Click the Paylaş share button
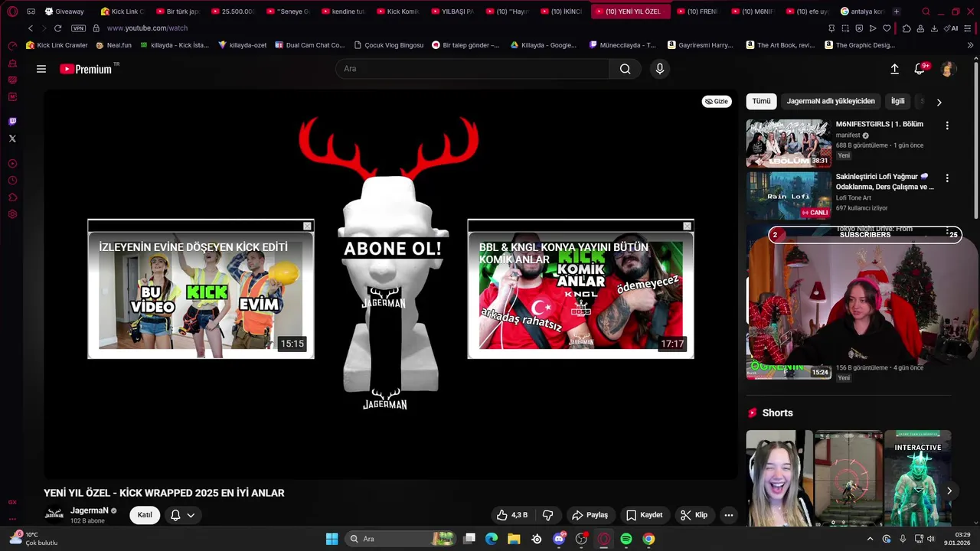The width and height of the screenshot is (980, 551). 590,515
